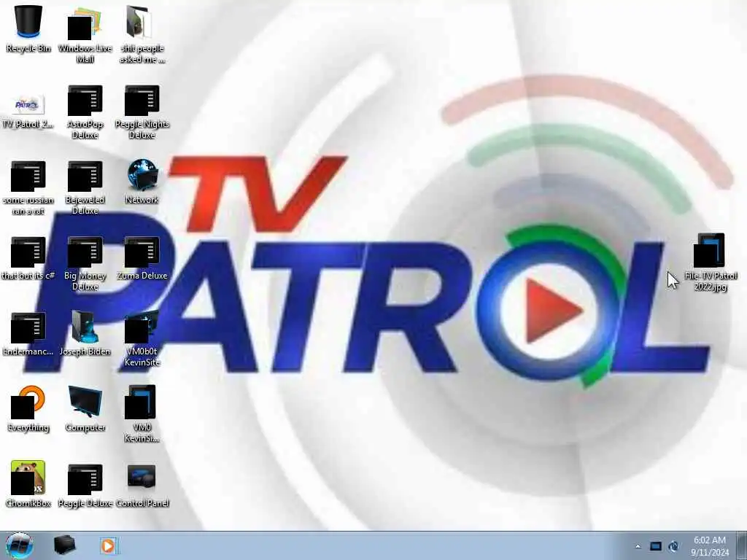Launch AstroPop Deluxe shortcut
This screenshot has height=560, width=747.
pyautogui.click(x=85, y=112)
